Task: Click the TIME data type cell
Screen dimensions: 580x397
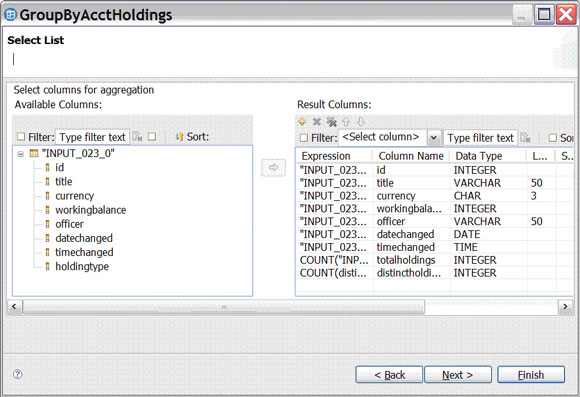Action: (x=466, y=247)
